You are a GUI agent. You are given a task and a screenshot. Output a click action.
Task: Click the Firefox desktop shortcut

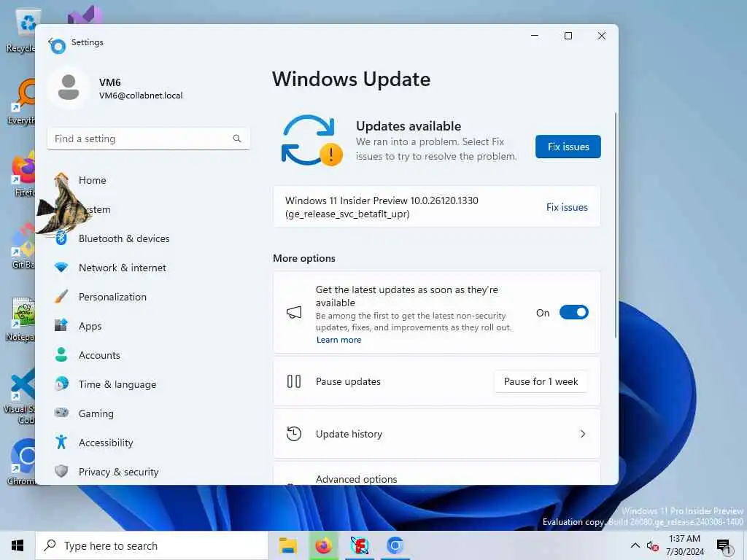pos(21,175)
